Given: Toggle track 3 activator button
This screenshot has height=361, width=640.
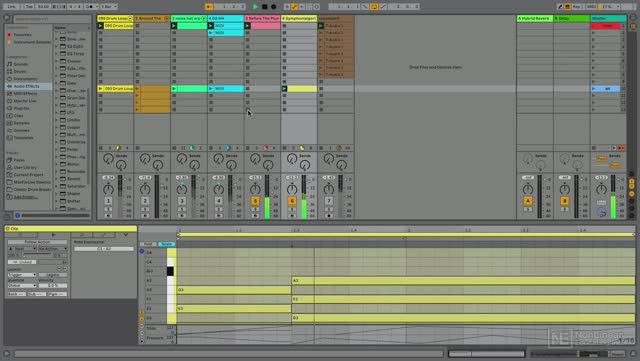Looking at the screenshot, I should pyautogui.click(x=182, y=201).
